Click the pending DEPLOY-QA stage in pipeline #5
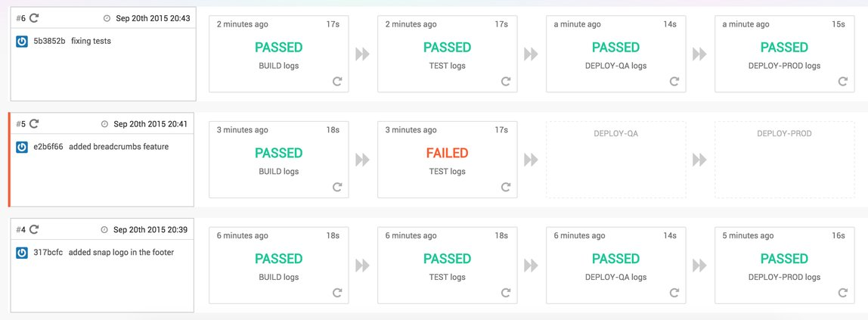The height and width of the screenshot is (320, 868). click(x=615, y=160)
